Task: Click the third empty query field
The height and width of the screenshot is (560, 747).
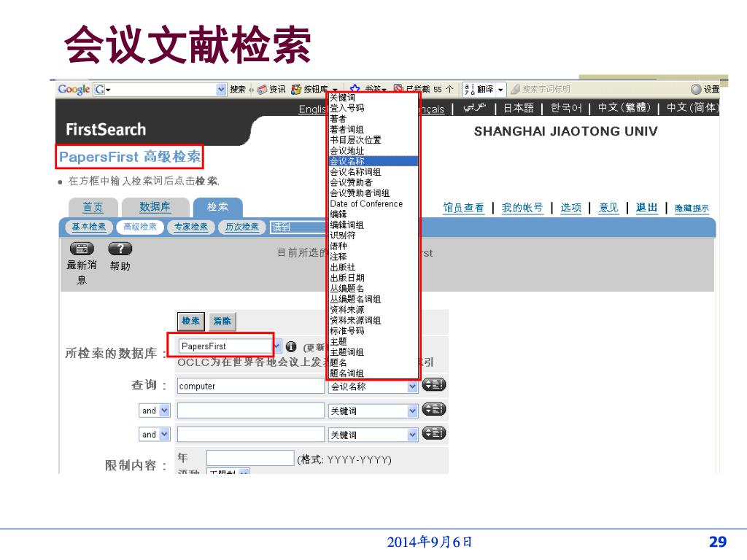Action: [251, 435]
